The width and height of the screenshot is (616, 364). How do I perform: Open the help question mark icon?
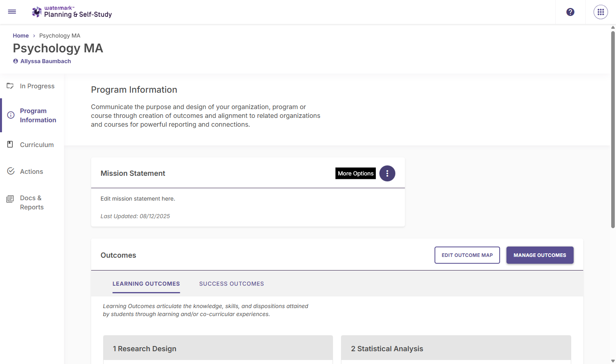(x=570, y=12)
